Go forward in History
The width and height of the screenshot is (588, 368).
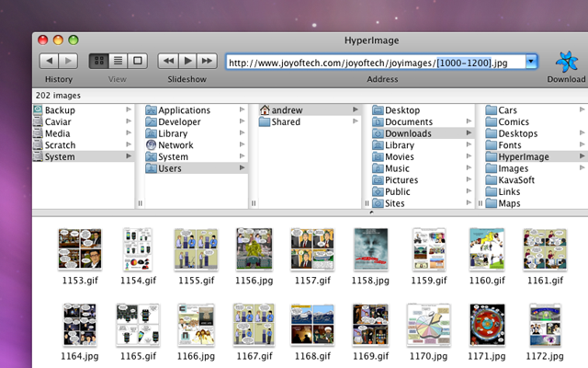pos(69,61)
